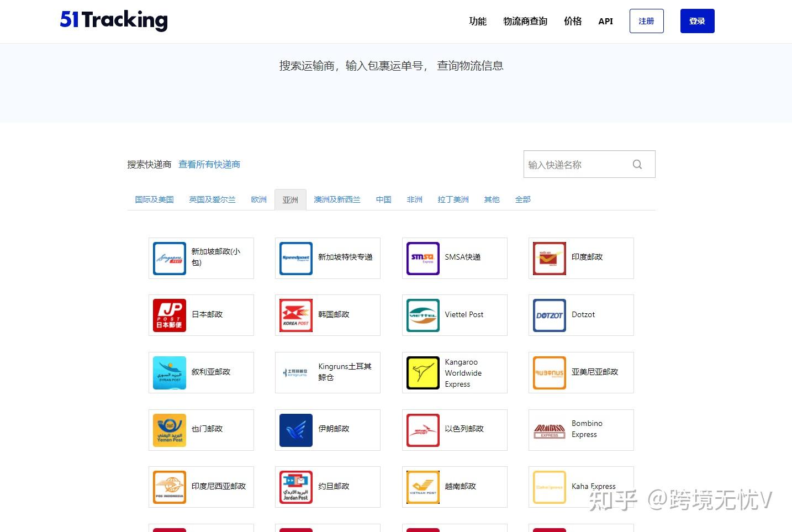Image resolution: width=792 pixels, height=532 pixels.
Task: Select the Syrian Post (叙利亚邮政) logo
Action: pos(170,373)
